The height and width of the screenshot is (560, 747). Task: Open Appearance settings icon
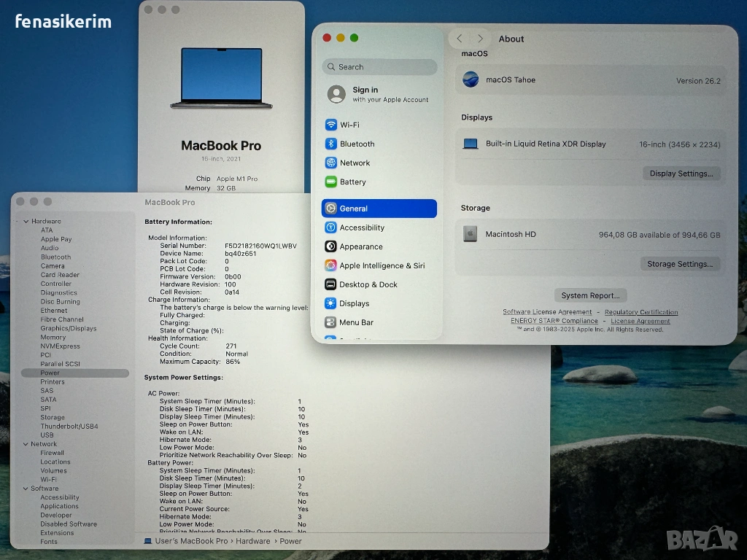click(x=331, y=246)
